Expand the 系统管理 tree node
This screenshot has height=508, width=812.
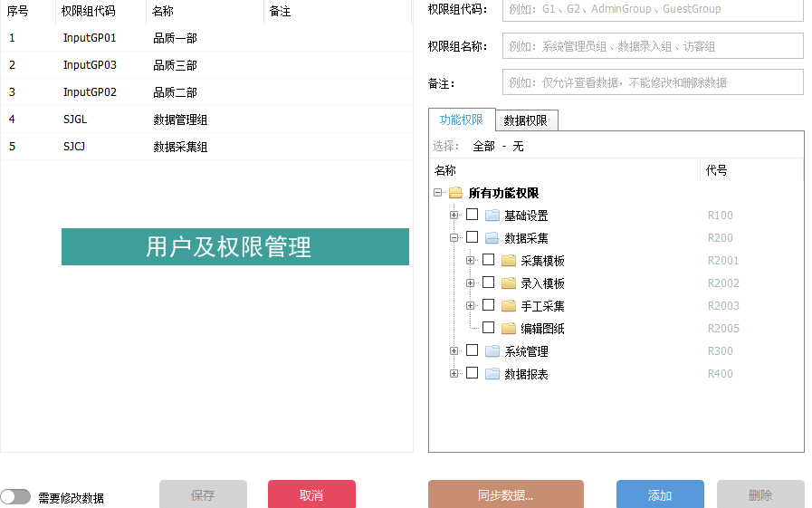click(x=454, y=350)
